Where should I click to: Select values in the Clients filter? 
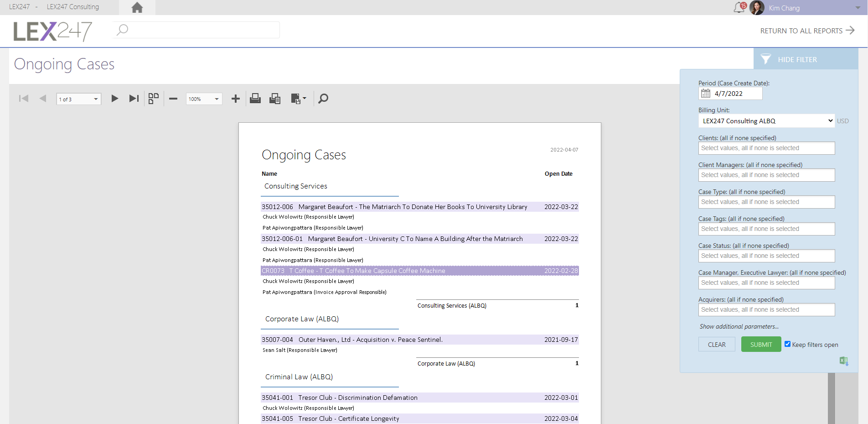(766, 148)
